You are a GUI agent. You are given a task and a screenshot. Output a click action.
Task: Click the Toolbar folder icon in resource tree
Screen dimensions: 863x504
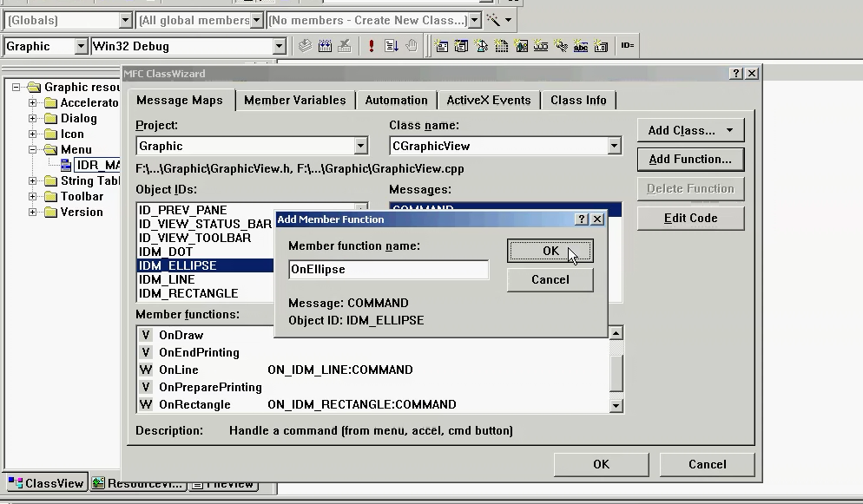pyautogui.click(x=50, y=196)
